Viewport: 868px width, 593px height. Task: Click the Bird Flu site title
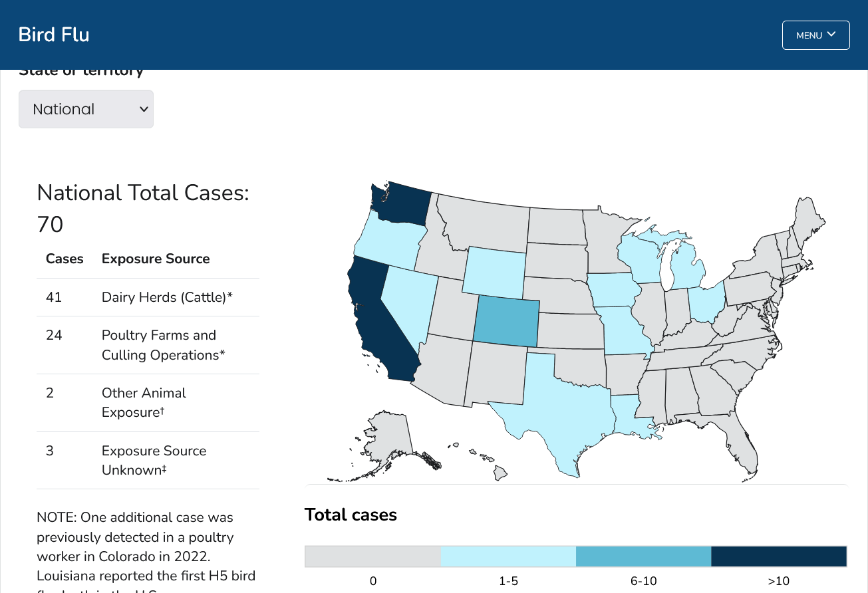(x=54, y=35)
